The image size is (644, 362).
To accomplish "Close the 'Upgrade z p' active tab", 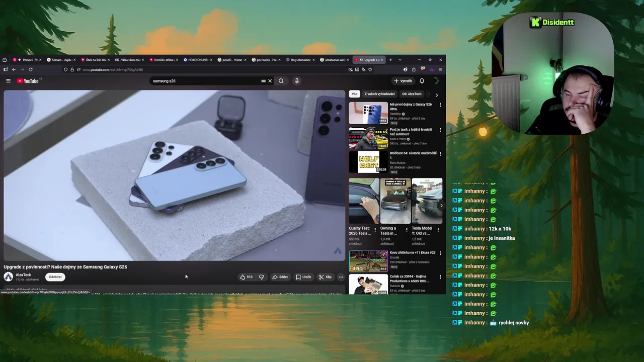I will 382,60.
